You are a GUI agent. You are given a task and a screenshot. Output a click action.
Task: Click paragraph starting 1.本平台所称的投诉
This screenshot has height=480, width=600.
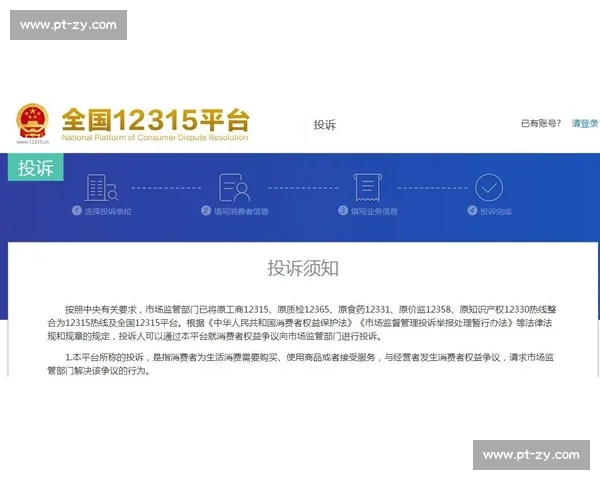coord(300,364)
